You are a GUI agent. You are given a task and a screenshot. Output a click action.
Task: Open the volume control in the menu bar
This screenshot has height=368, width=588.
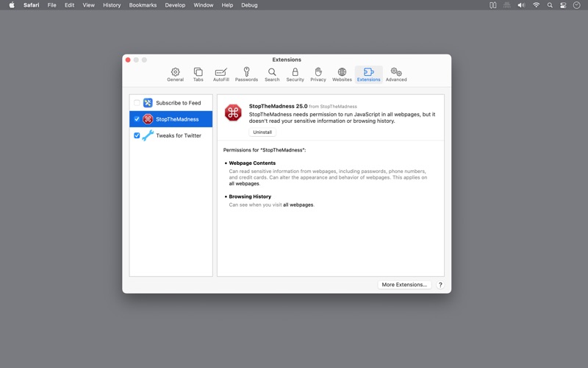[x=521, y=5]
